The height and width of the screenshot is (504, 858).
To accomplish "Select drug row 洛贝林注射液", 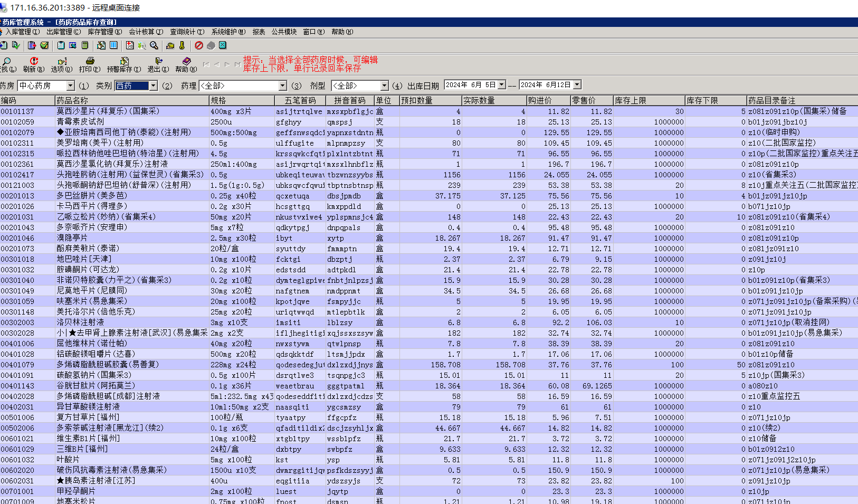I will click(429, 322).
